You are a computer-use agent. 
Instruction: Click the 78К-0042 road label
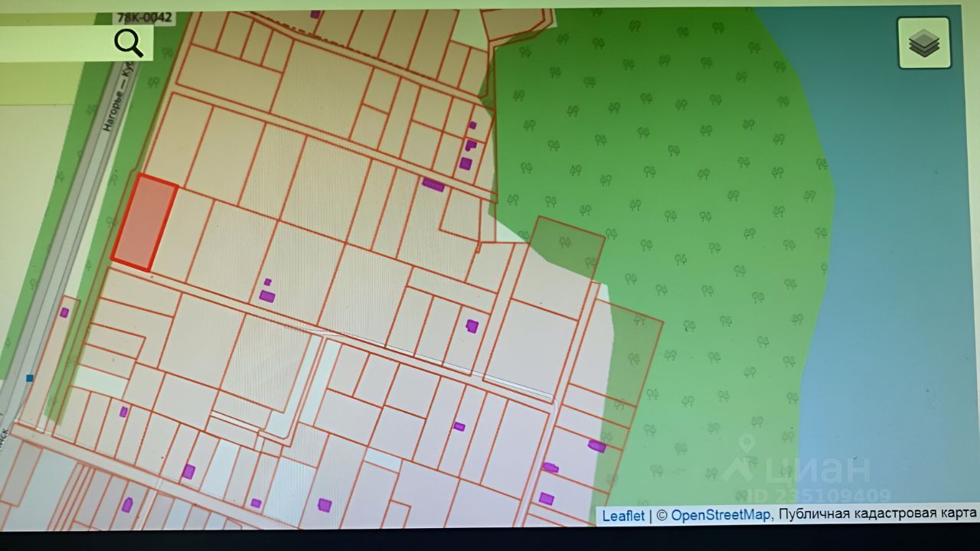(x=143, y=17)
